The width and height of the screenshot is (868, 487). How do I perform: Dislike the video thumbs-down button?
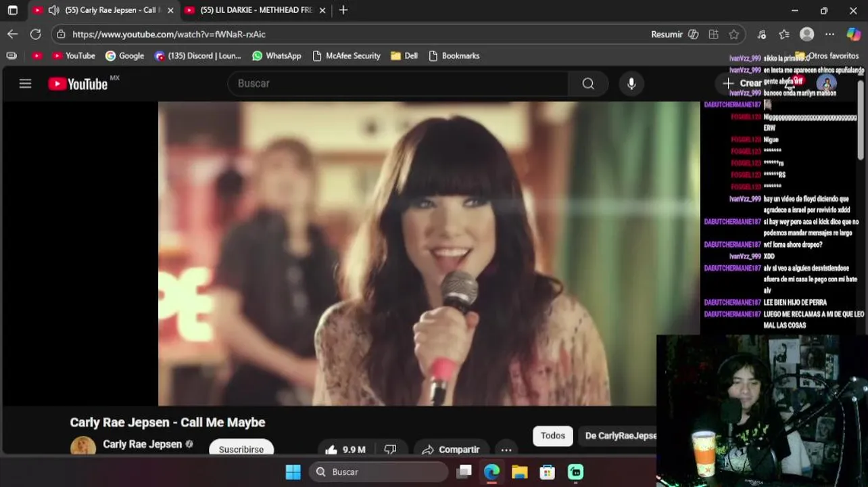coord(390,449)
